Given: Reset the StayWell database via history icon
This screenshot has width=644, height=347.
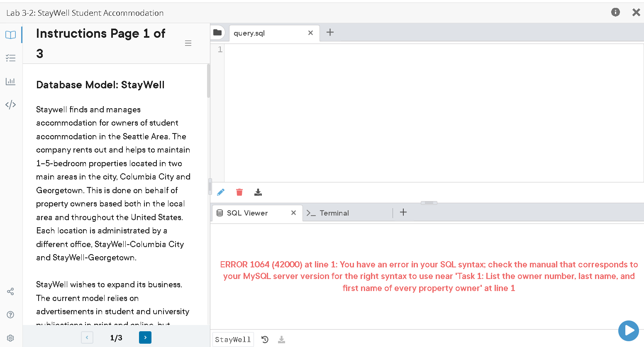Looking at the screenshot, I should point(265,339).
